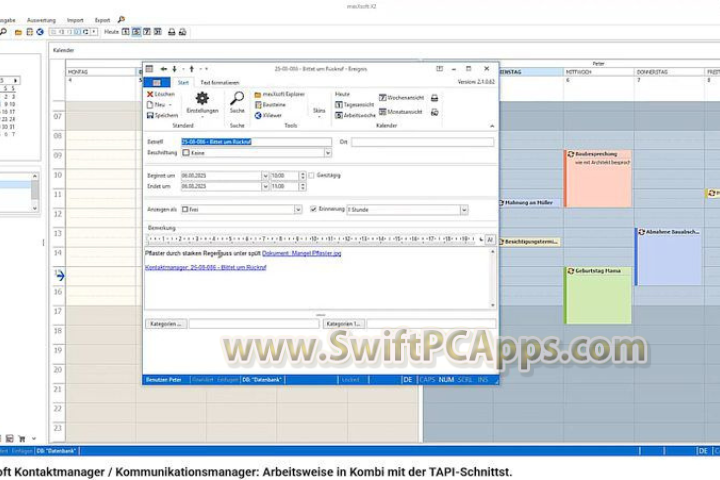Enable the Ganztägig checkbox
Image resolution: width=720 pixels, height=480 pixels.
(x=311, y=175)
